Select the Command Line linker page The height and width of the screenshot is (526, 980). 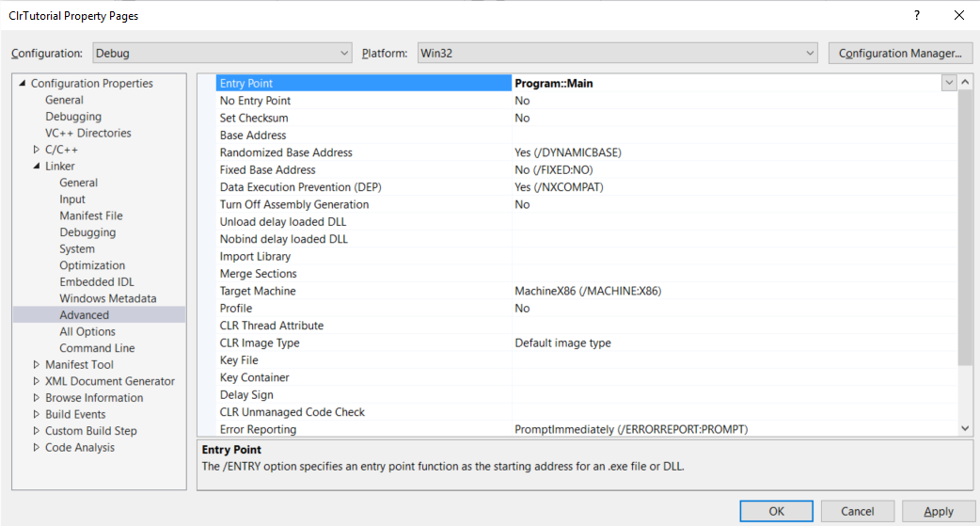pos(97,348)
